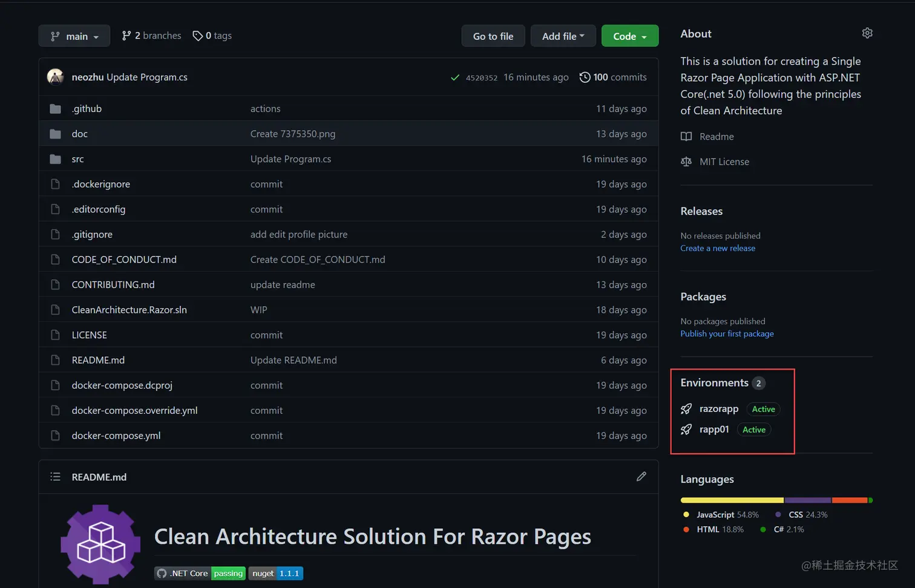Screen dimensions: 915x588
Task: Click the Environments heading link
Action: tap(714, 383)
